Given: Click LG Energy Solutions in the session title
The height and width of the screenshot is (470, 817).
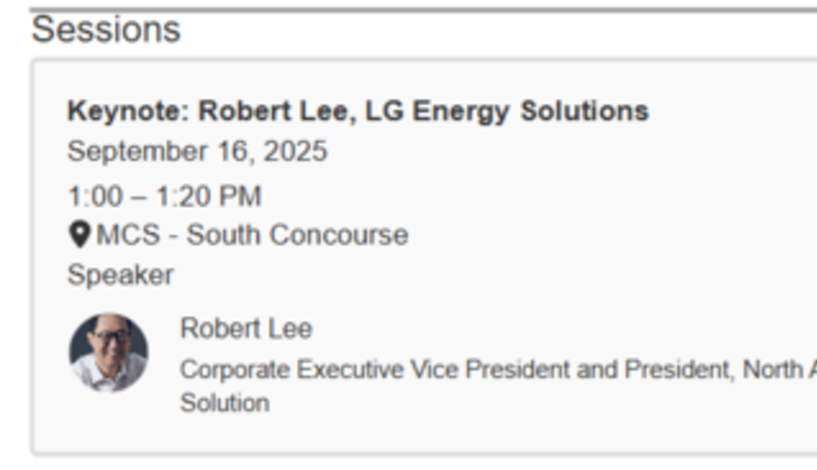Looking at the screenshot, I should (507, 112).
